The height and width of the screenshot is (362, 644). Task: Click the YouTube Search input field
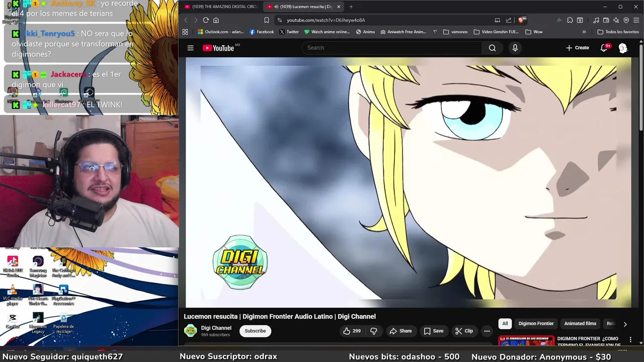(391, 48)
